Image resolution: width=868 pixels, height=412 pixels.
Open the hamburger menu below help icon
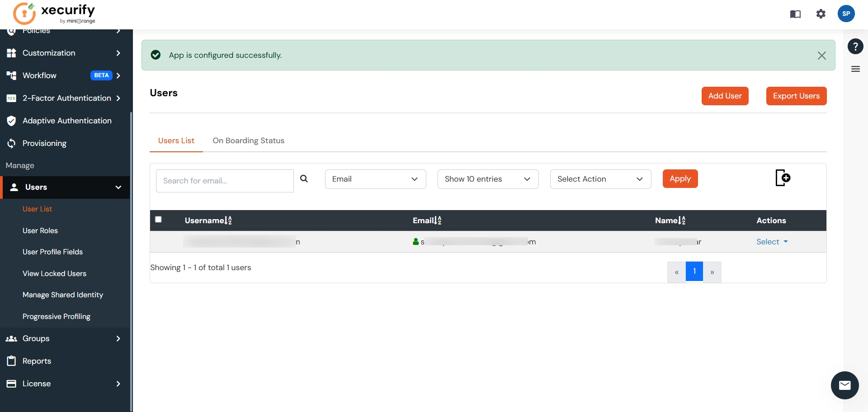point(855,69)
